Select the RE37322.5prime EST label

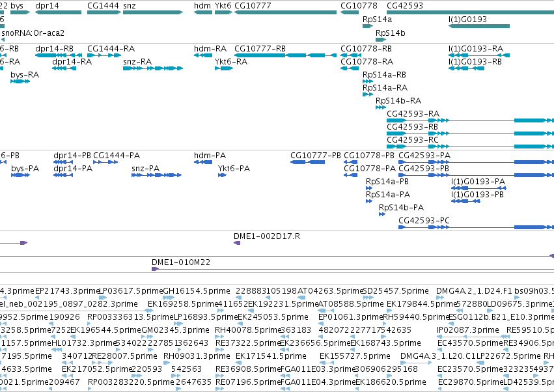pyautogui.click(x=248, y=343)
